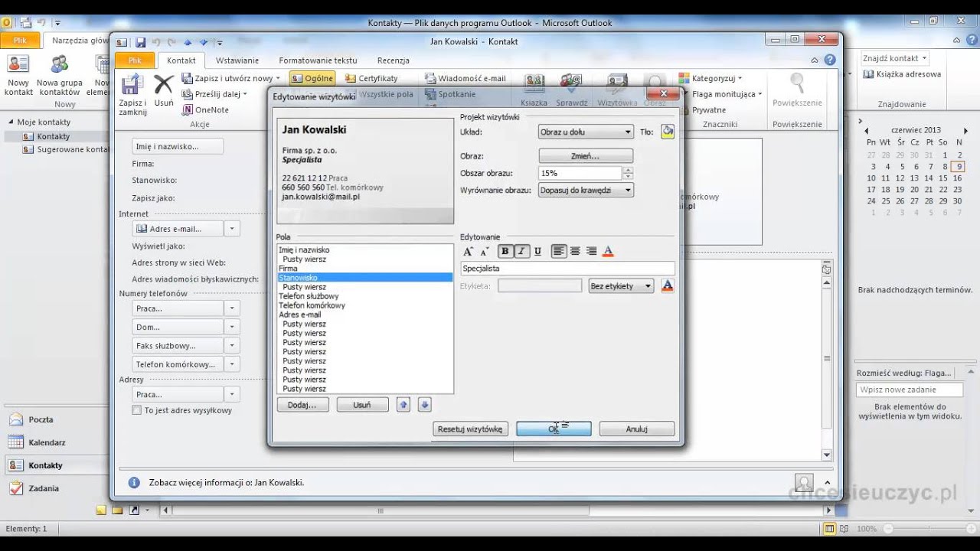The image size is (980, 551).
Task: Open Plik tab in contact window
Action: point(135,60)
